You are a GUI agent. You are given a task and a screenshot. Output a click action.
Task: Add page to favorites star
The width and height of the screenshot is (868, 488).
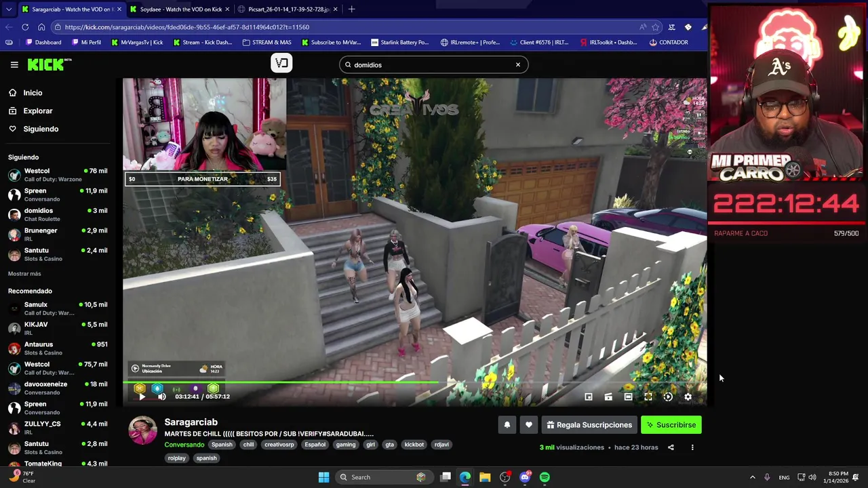click(x=656, y=27)
